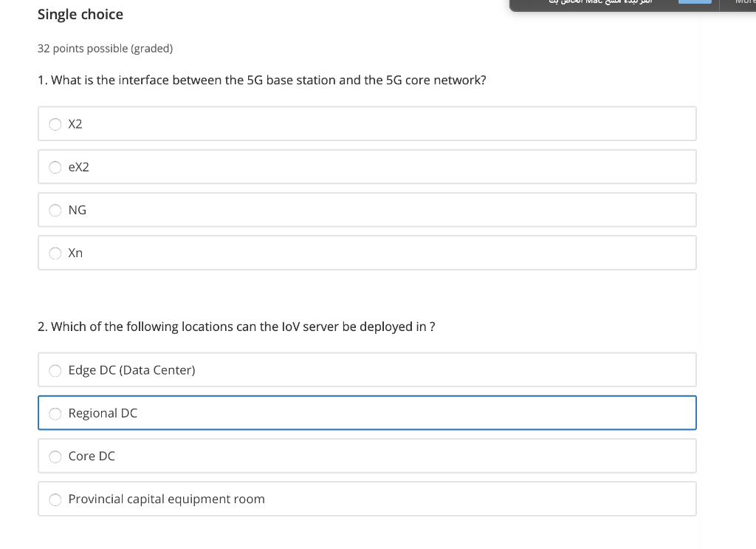The image size is (756, 549).
Task: Select the X2 radio button
Action: (55, 124)
